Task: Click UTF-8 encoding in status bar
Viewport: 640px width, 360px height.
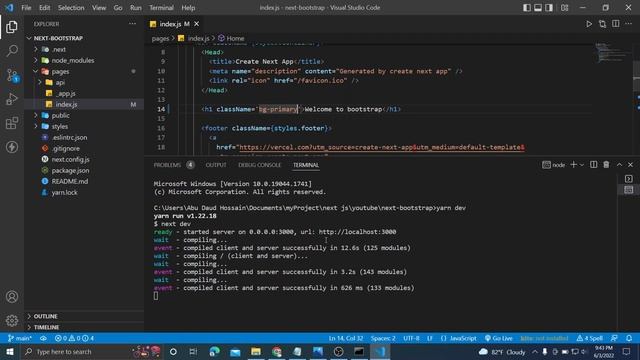Action: (411, 338)
